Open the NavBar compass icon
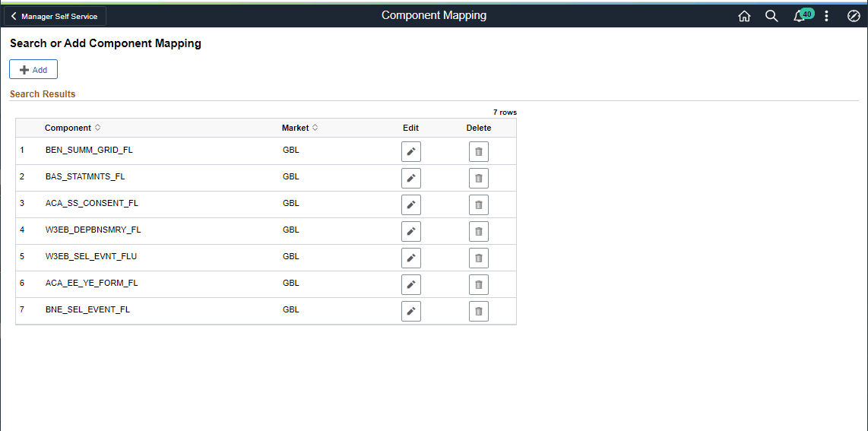This screenshot has height=431, width=868. (854, 16)
